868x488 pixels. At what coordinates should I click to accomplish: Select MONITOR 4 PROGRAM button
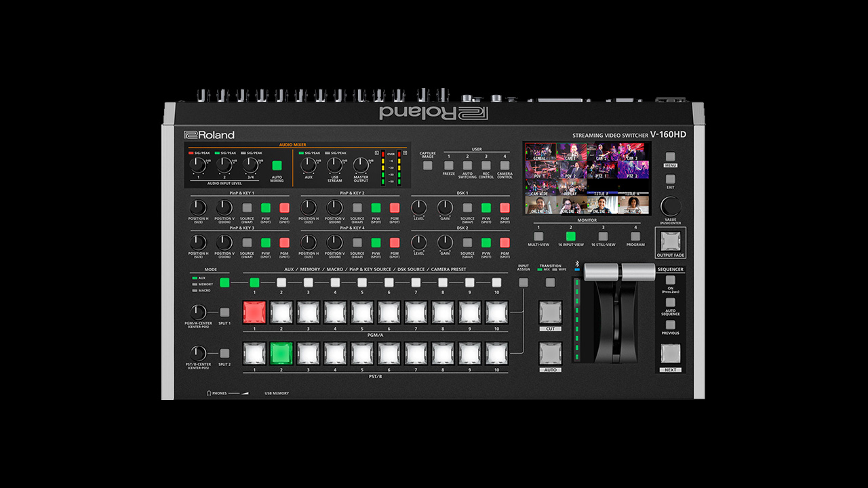point(635,236)
